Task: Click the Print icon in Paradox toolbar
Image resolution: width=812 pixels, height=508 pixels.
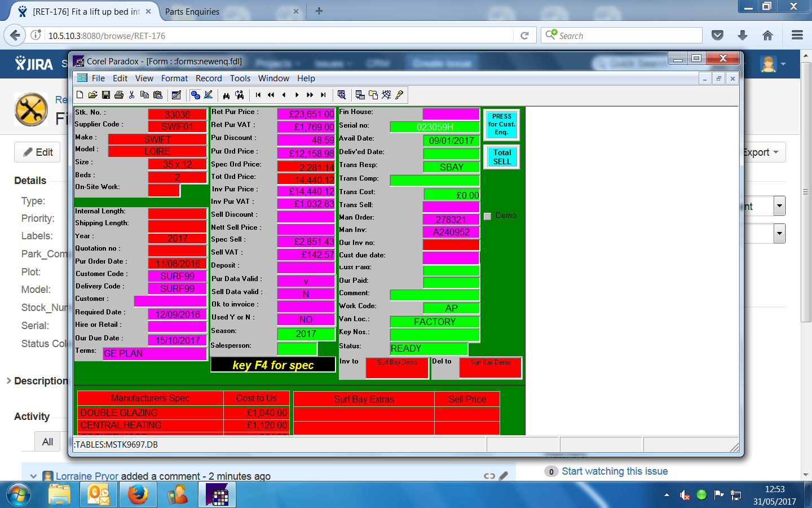Action: tap(119, 95)
